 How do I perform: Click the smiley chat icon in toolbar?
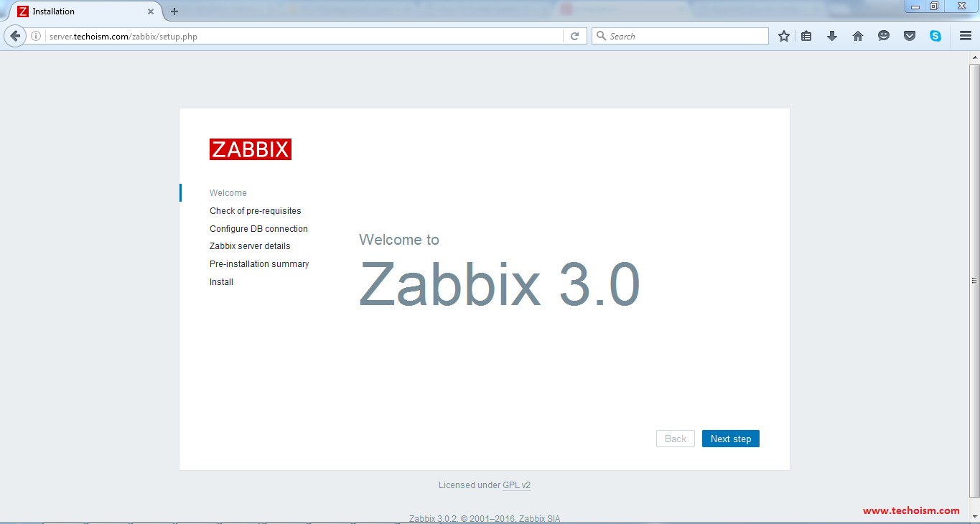click(x=884, y=36)
